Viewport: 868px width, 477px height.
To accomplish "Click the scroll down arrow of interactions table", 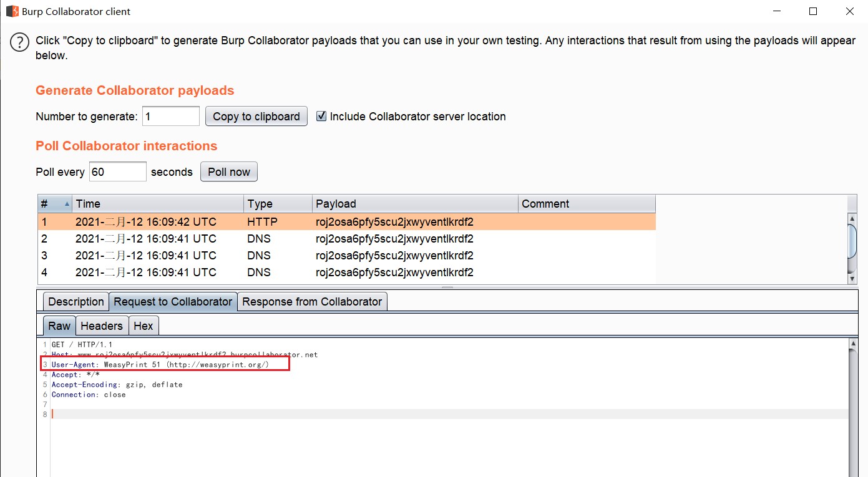I will tap(852, 279).
